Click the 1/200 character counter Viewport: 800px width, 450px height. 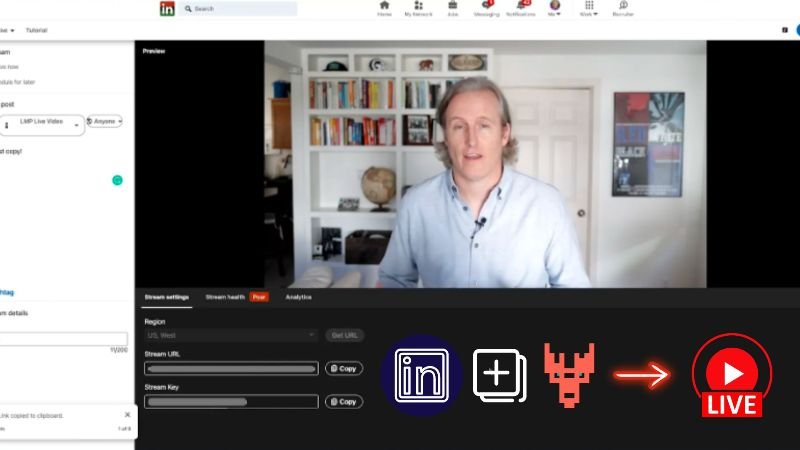(x=119, y=350)
